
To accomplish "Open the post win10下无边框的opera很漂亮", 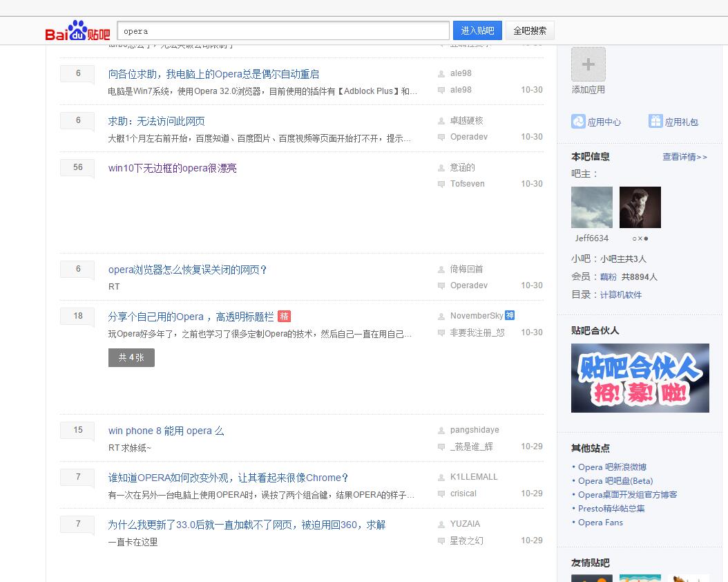I will 172,168.
